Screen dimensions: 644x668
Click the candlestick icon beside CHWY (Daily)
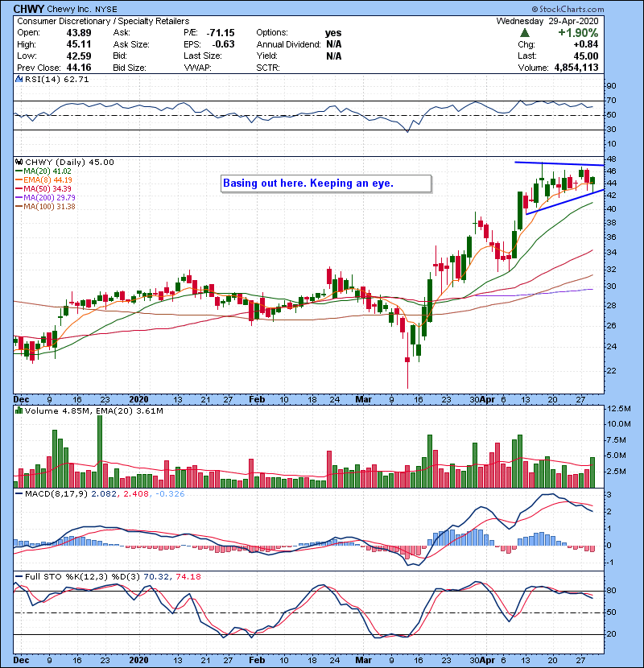coord(19,162)
